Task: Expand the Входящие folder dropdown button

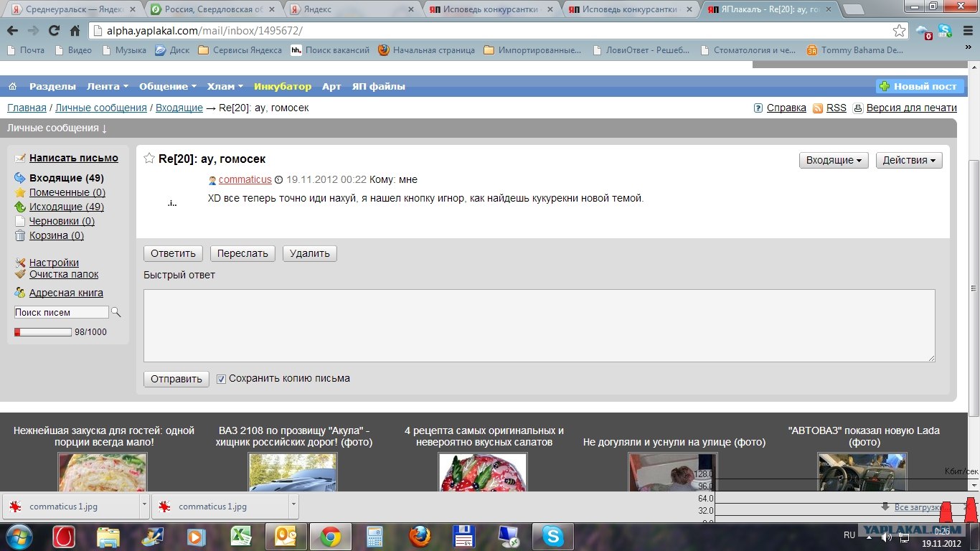Action: [x=833, y=160]
